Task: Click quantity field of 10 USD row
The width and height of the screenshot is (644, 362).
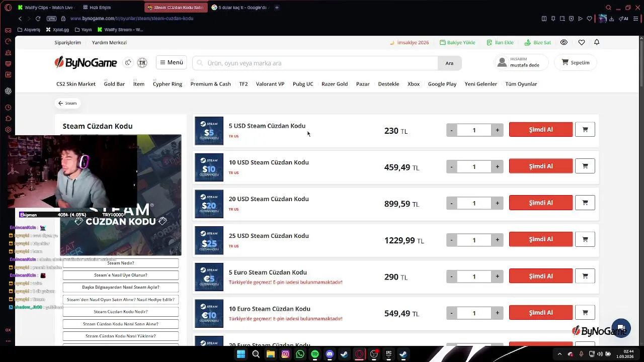Action: [474, 167]
